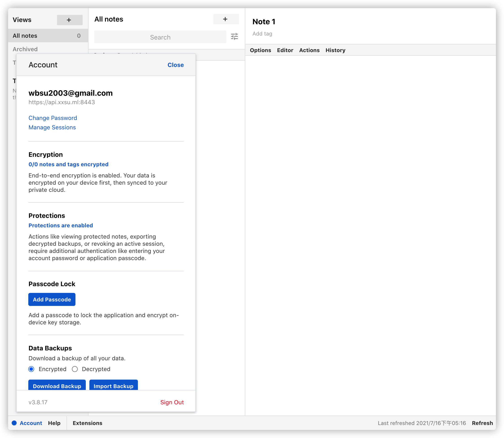The height and width of the screenshot is (438, 504).
Task: Select the Encrypted backup radio button
Action: click(31, 369)
